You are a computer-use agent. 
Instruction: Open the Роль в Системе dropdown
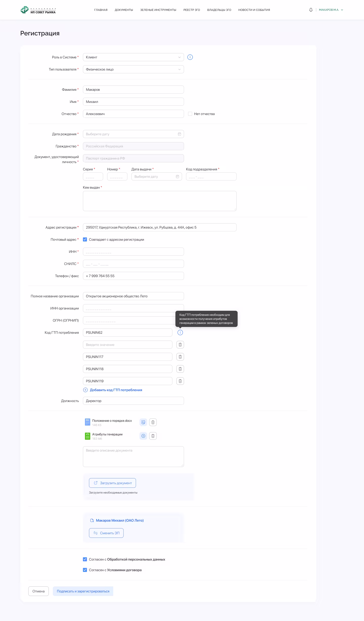[x=133, y=57]
